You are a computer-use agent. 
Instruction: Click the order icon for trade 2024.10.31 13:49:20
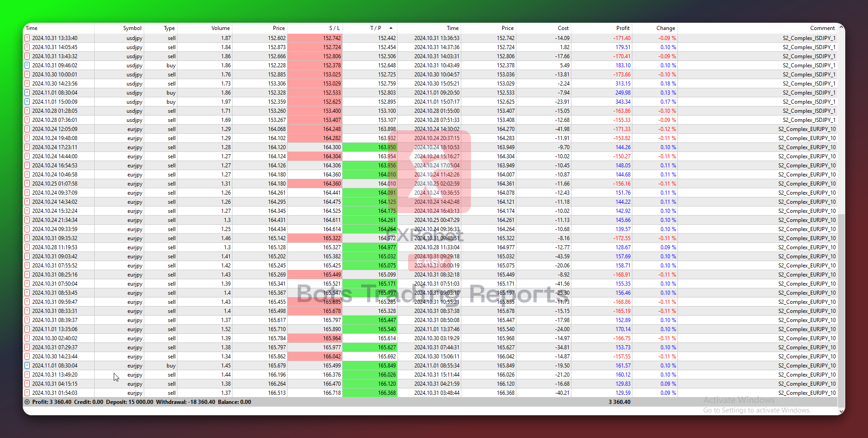coord(27,375)
